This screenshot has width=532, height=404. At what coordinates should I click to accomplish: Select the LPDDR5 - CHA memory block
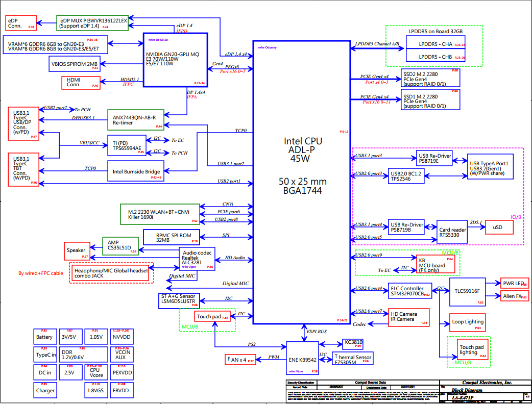coord(436,44)
